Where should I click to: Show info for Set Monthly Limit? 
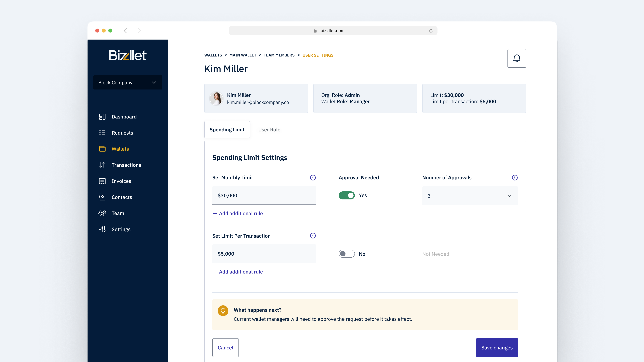[x=313, y=178]
